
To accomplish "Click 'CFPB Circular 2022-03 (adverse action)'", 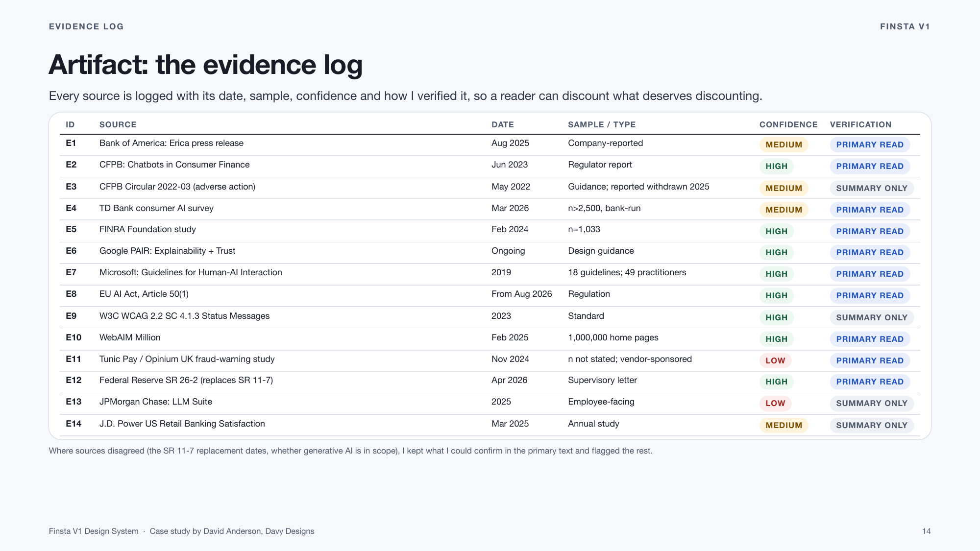I will (177, 187).
